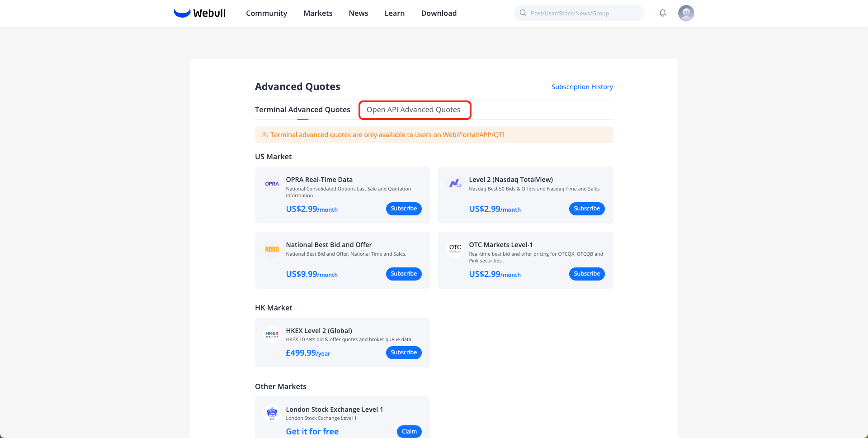Go to the News section
Screen dimensions: 868x438
359,13
